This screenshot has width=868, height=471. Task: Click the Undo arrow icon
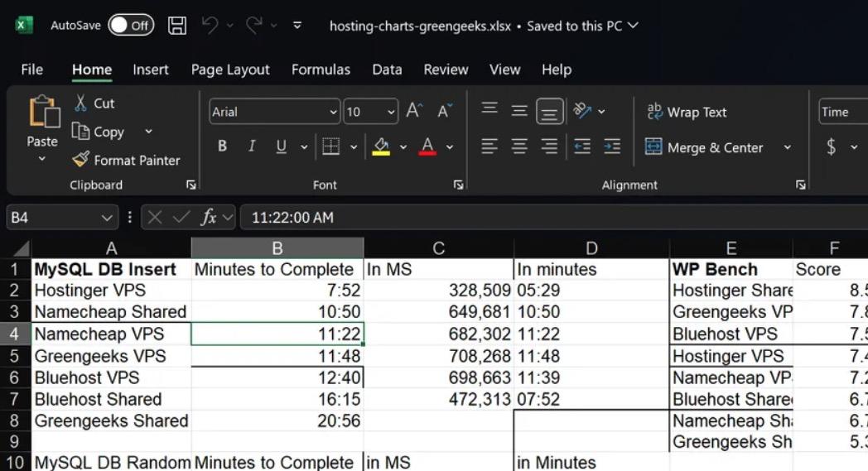(210, 25)
